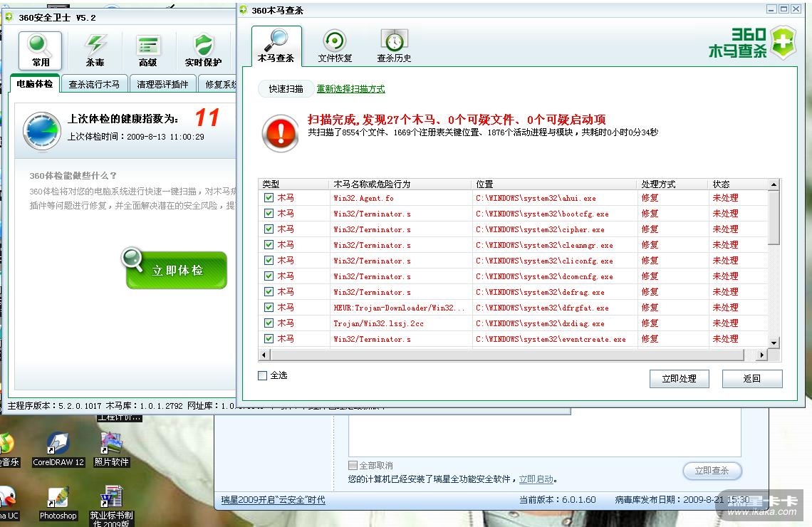Start the scan with 立即体检 button
Screen dimensions: 812x527
point(176,270)
